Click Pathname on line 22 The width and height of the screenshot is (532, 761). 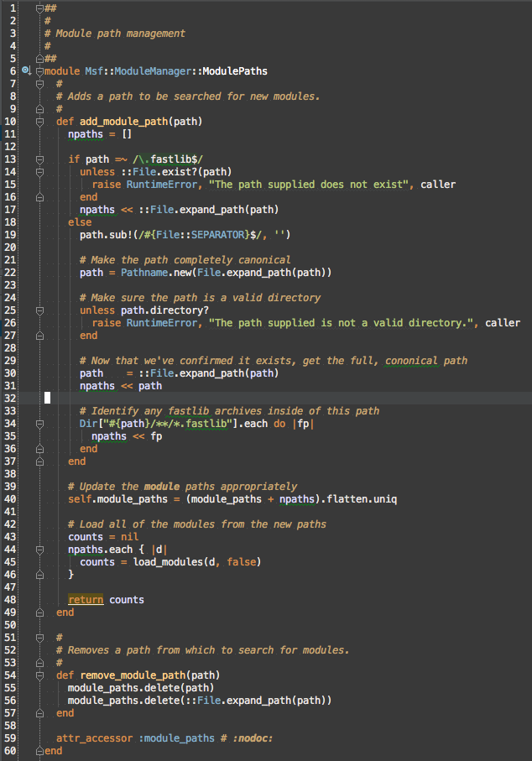tap(144, 273)
